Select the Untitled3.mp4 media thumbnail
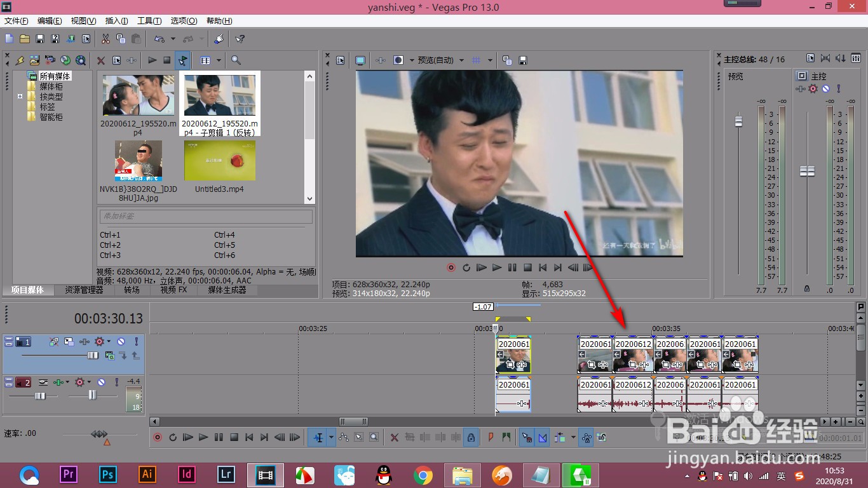The image size is (868, 488). click(219, 160)
